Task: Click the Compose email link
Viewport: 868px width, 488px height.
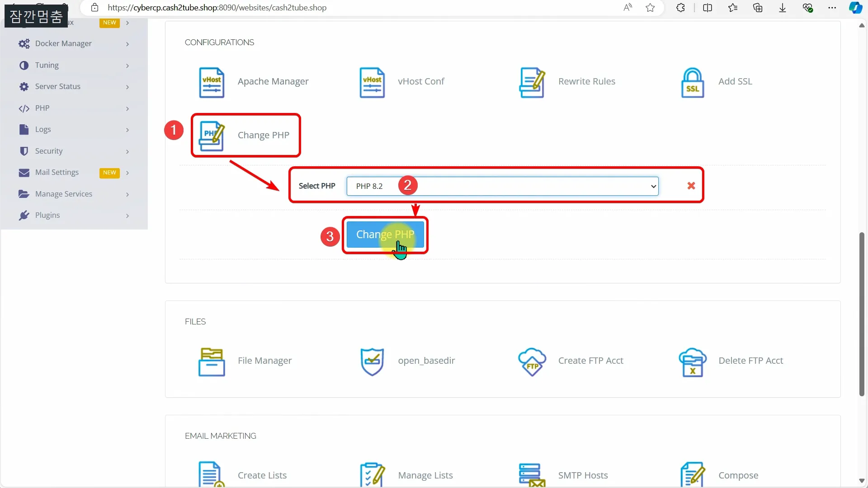Action: tap(738, 475)
